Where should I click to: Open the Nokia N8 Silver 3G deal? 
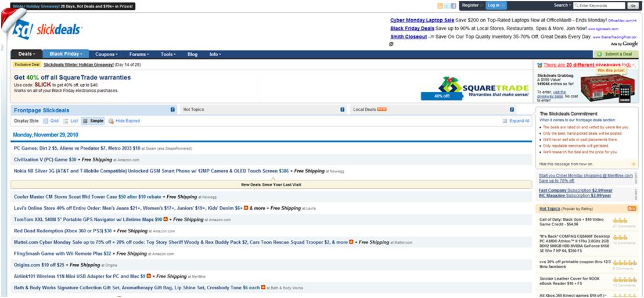tap(151, 171)
